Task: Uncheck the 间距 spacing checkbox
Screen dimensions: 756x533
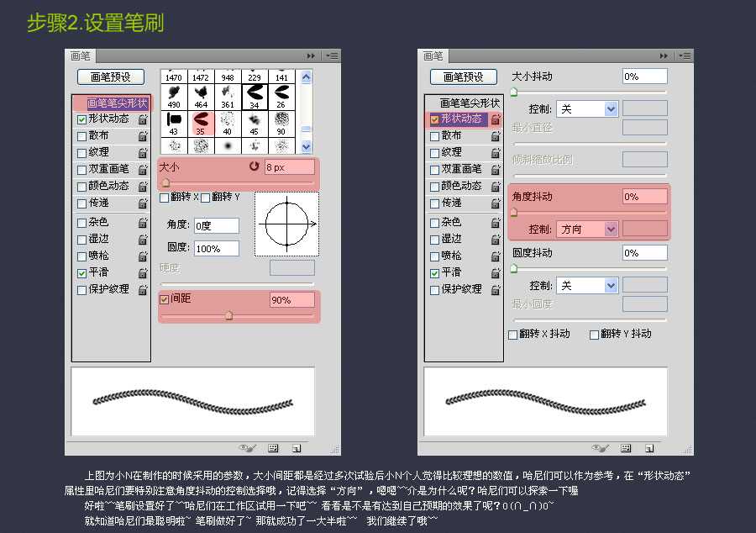Action: tap(164, 299)
